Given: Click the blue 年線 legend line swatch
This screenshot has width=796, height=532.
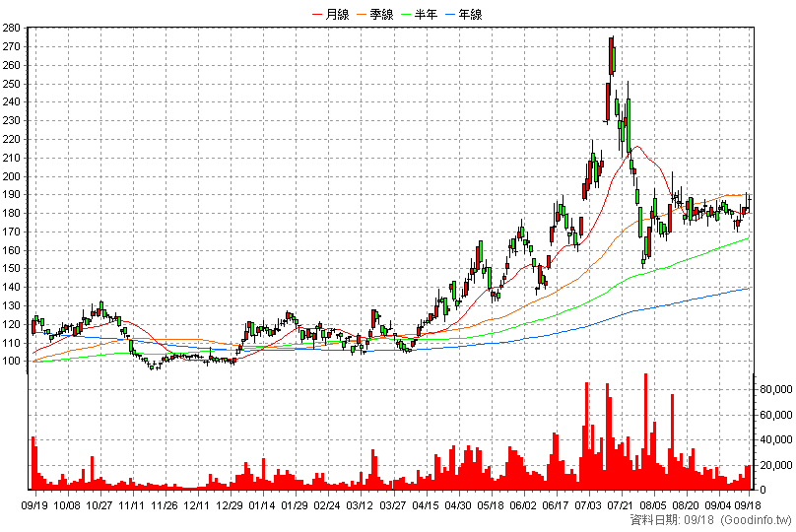Looking at the screenshot, I should point(451,15).
